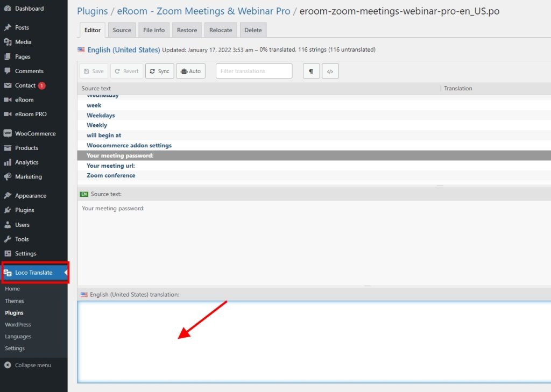Click the unread Contact notification badge
The height and width of the screenshot is (392, 551).
click(x=43, y=85)
